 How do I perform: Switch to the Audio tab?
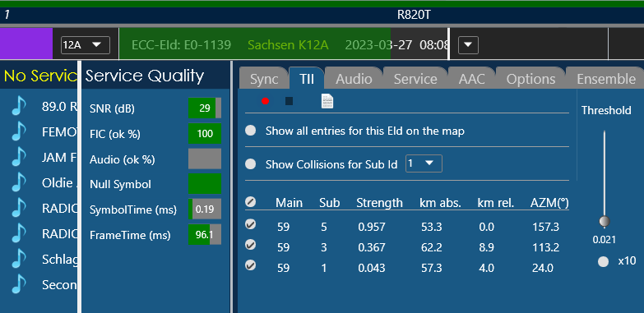(354, 79)
